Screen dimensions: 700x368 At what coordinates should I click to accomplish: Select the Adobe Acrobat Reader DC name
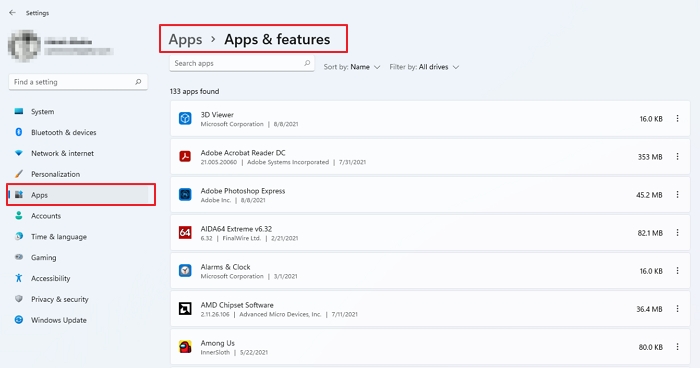tap(243, 153)
